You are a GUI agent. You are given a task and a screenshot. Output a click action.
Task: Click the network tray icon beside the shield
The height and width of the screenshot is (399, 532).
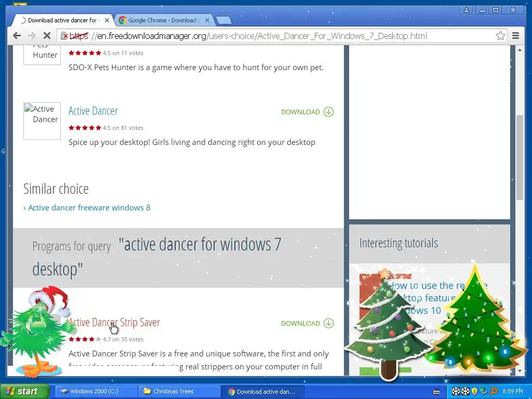pos(484,391)
